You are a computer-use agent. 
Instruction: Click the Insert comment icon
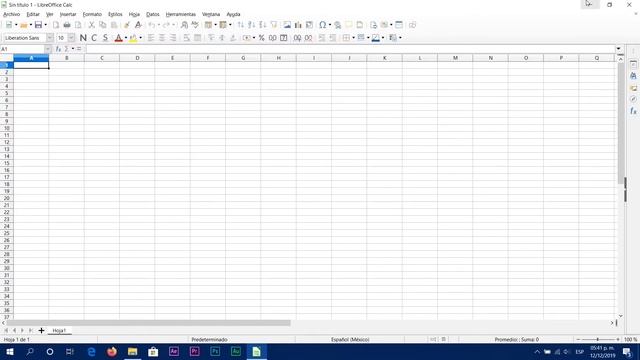point(349,25)
